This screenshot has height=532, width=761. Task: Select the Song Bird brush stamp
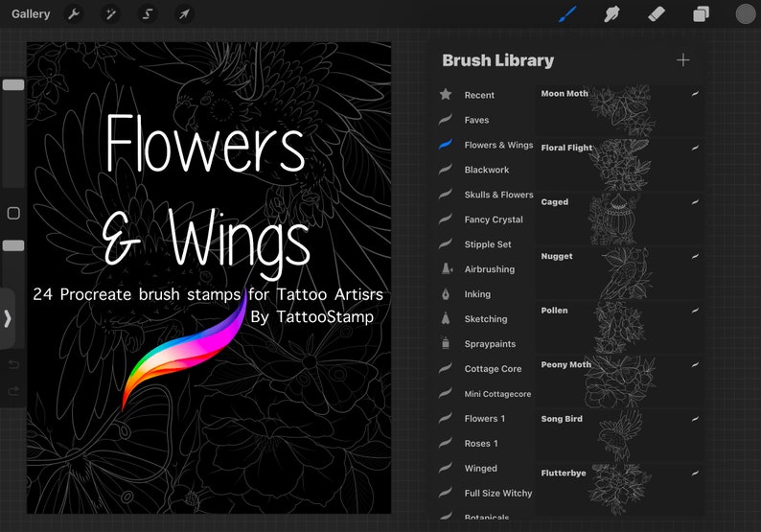619,437
